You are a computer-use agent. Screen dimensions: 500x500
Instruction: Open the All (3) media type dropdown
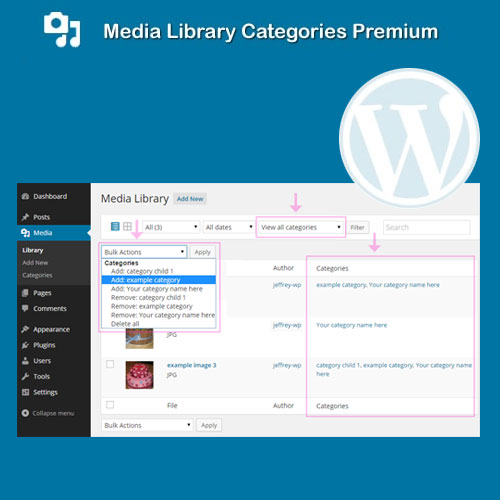pos(171,227)
